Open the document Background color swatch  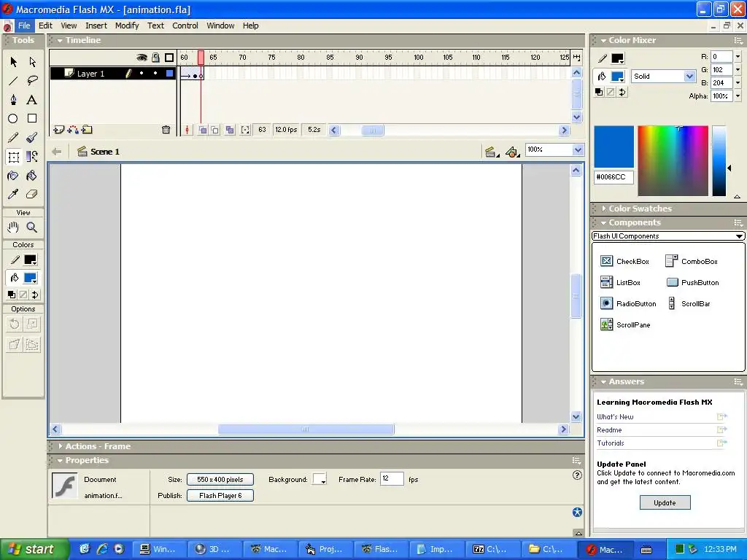[x=320, y=480]
